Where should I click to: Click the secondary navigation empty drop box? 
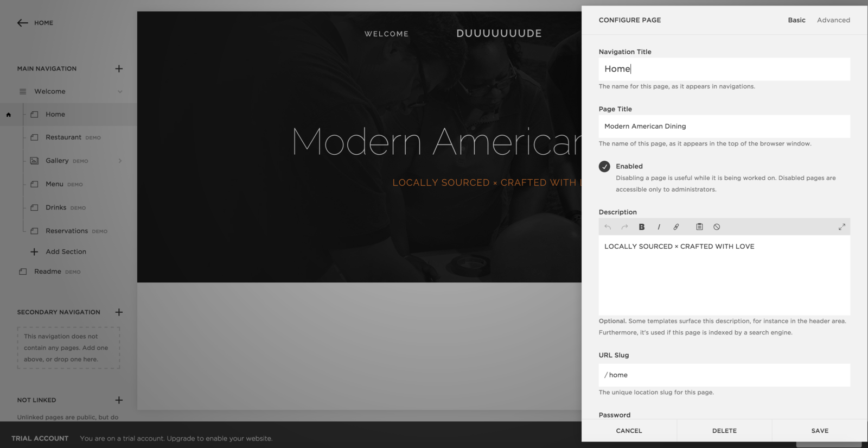pyautogui.click(x=68, y=348)
